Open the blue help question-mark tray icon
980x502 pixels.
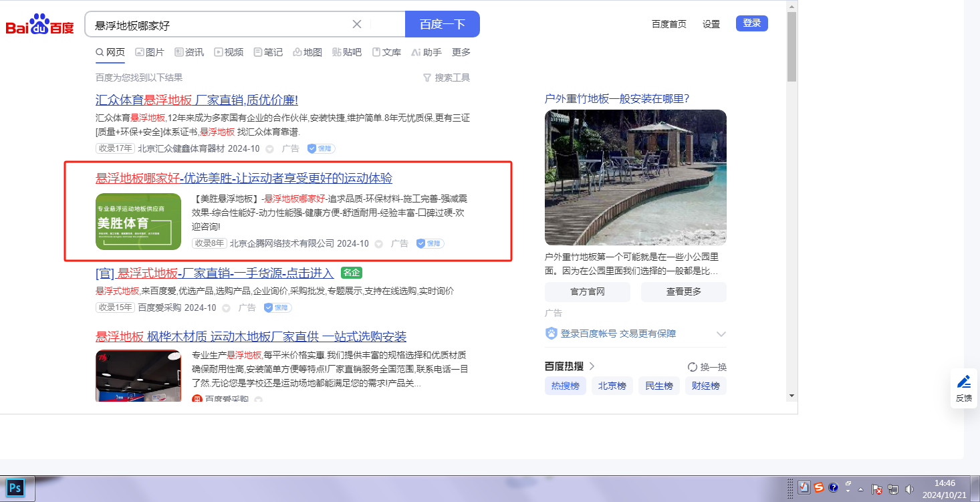pyautogui.click(x=834, y=487)
